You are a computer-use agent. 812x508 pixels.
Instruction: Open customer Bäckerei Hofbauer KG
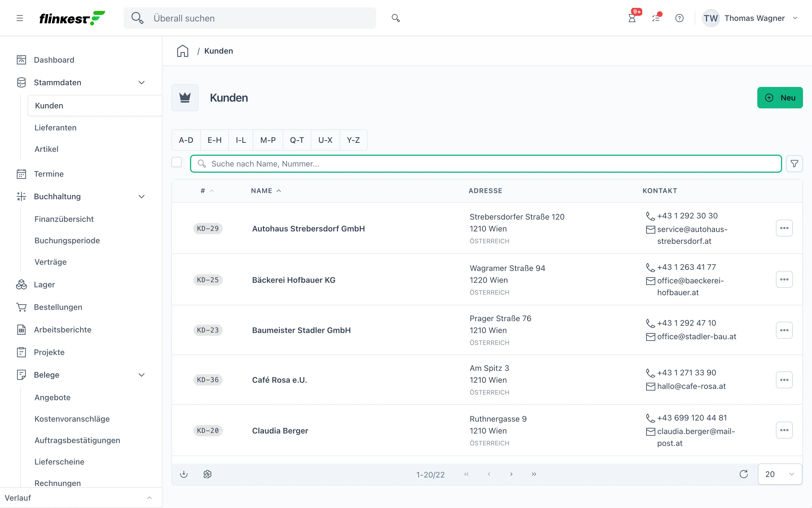[x=294, y=280]
